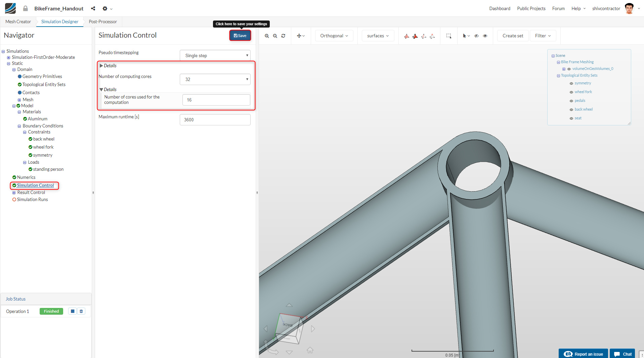Activate the box selection tool icon
Viewport: 644px width, 358px height.
click(448, 36)
